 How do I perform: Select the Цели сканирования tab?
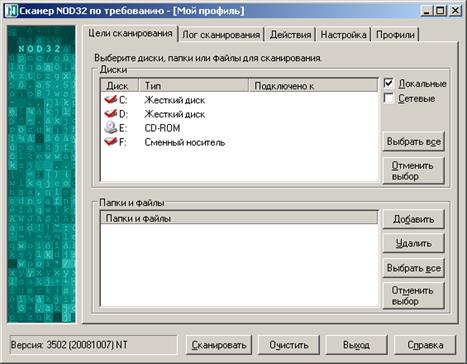[x=130, y=34]
